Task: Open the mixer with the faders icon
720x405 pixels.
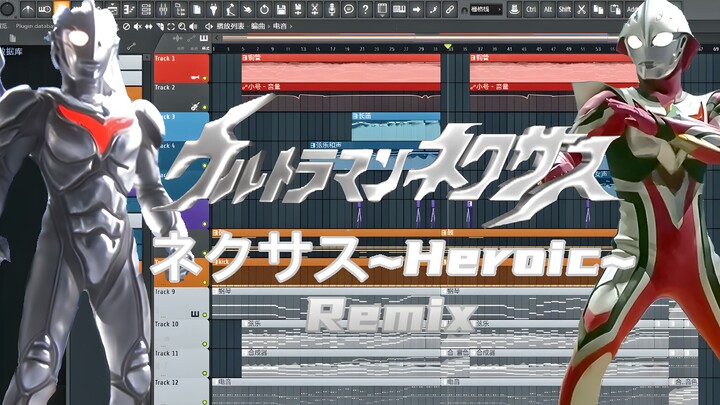Action: point(163,9)
